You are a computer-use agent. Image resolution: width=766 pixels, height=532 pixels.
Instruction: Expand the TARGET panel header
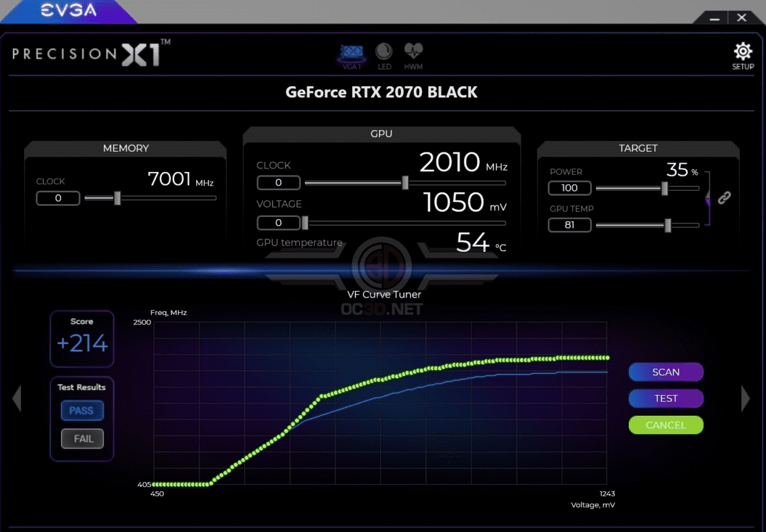638,148
